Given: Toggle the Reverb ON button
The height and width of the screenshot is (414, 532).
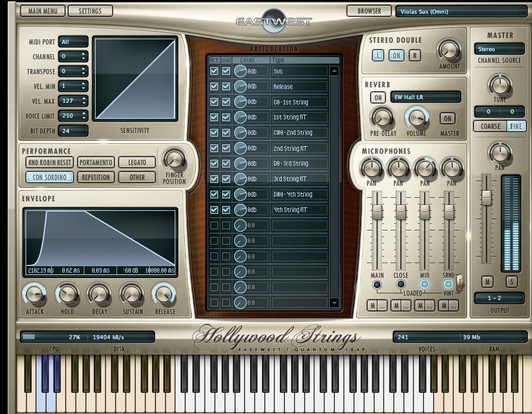Looking at the screenshot, I should pos(377,97).
